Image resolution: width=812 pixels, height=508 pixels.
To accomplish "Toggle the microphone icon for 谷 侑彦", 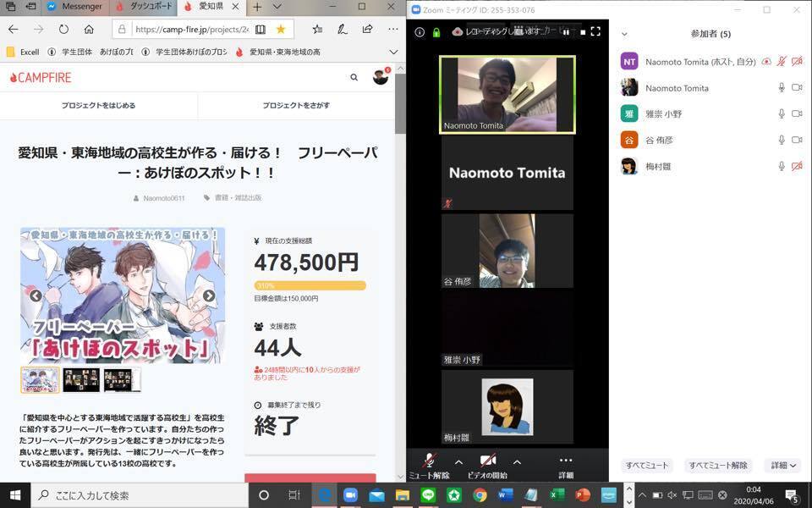I will click(x=782, y=140).
